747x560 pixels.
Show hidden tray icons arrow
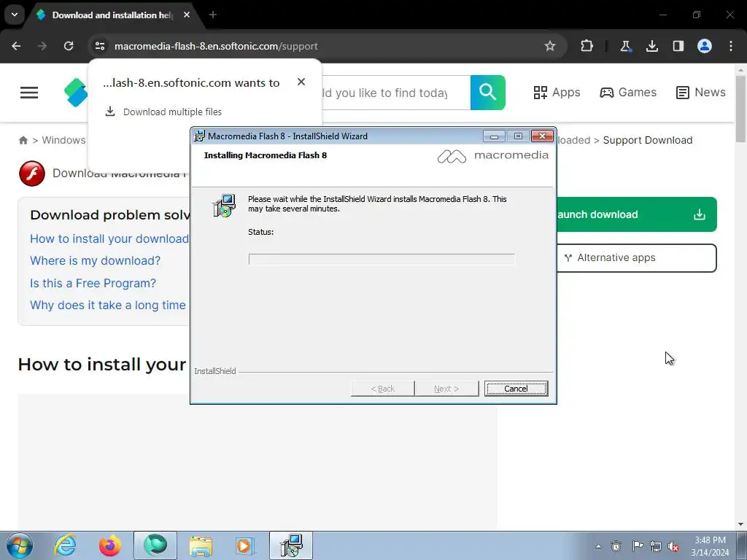598,546
